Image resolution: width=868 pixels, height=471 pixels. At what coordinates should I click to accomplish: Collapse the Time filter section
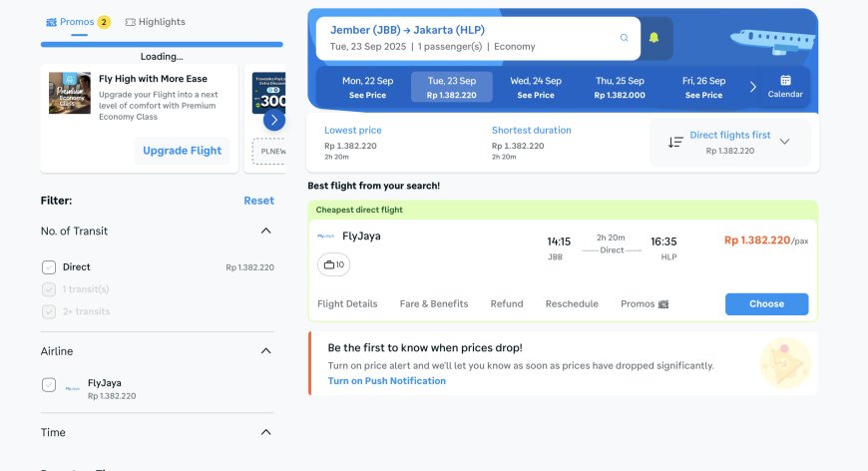click(x=265, y=432)
